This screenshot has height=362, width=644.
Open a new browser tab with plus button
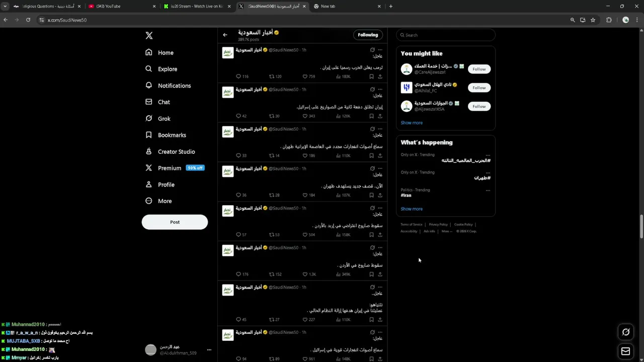click(x=391, y=6)
